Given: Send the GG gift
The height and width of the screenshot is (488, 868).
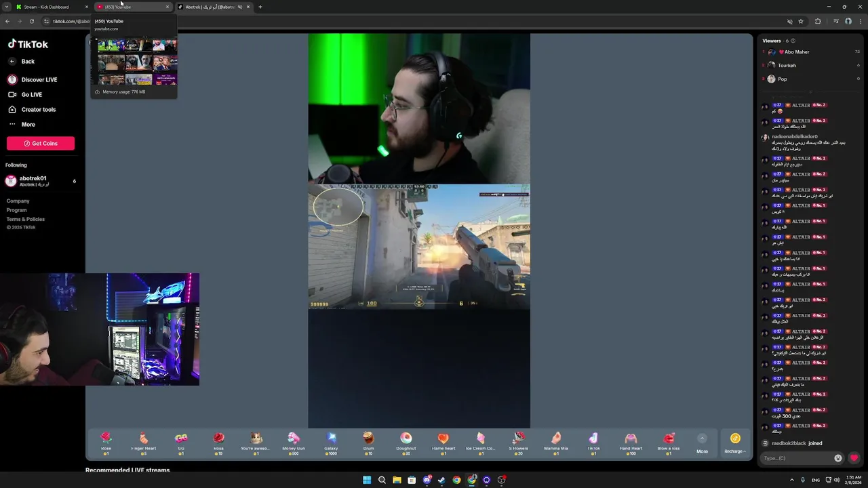Looking at the screenshot, I should (x=181, y=443).
